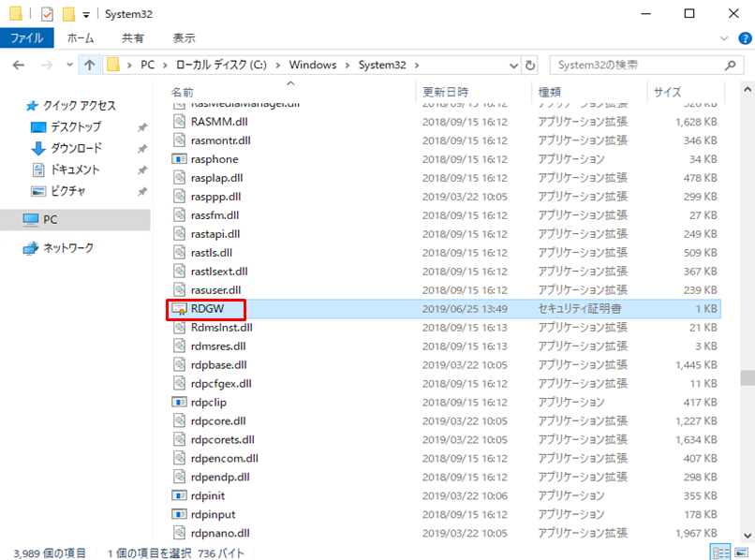
Task: Select the rastlsext.dll file name
Action: [x=219, y=271]
